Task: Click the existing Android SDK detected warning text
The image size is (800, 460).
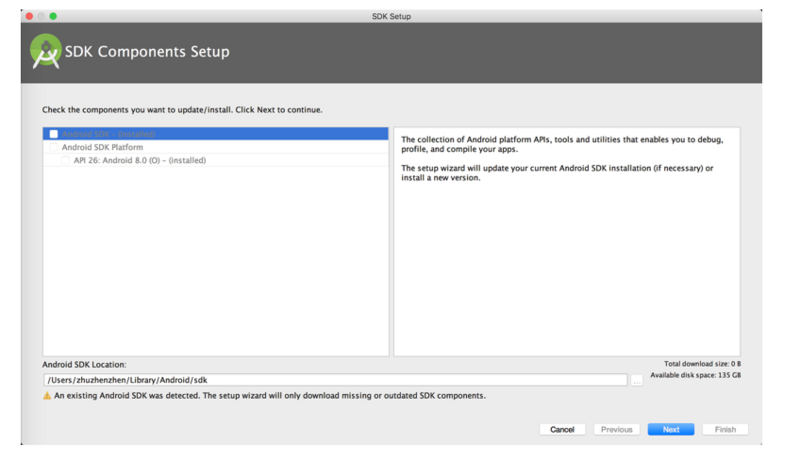Action: (x=270, y=396)
